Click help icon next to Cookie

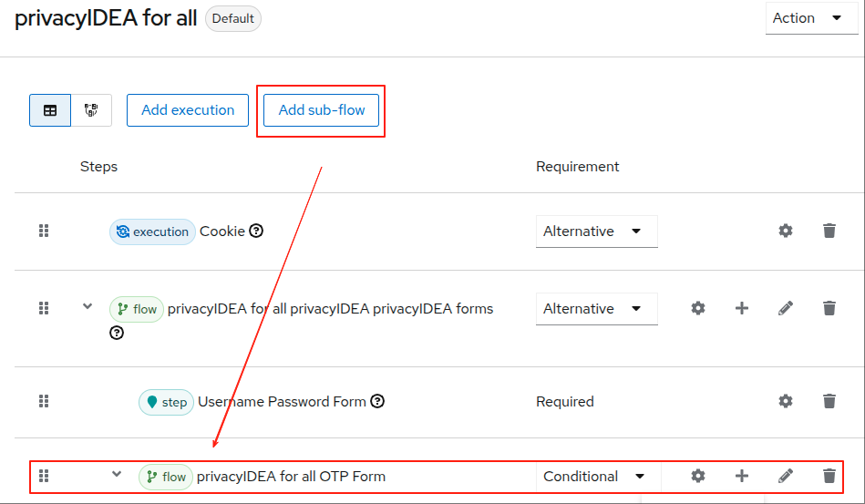[256, 231]
